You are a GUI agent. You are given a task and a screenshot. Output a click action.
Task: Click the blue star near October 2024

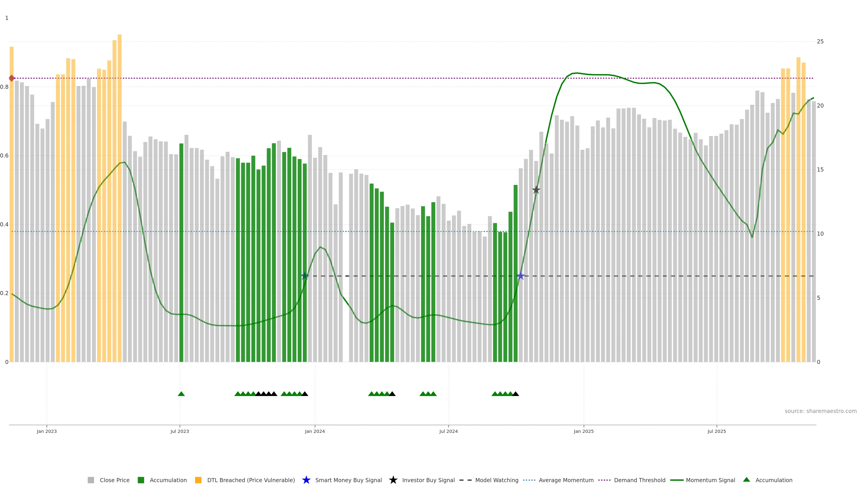tap(521, 276)
